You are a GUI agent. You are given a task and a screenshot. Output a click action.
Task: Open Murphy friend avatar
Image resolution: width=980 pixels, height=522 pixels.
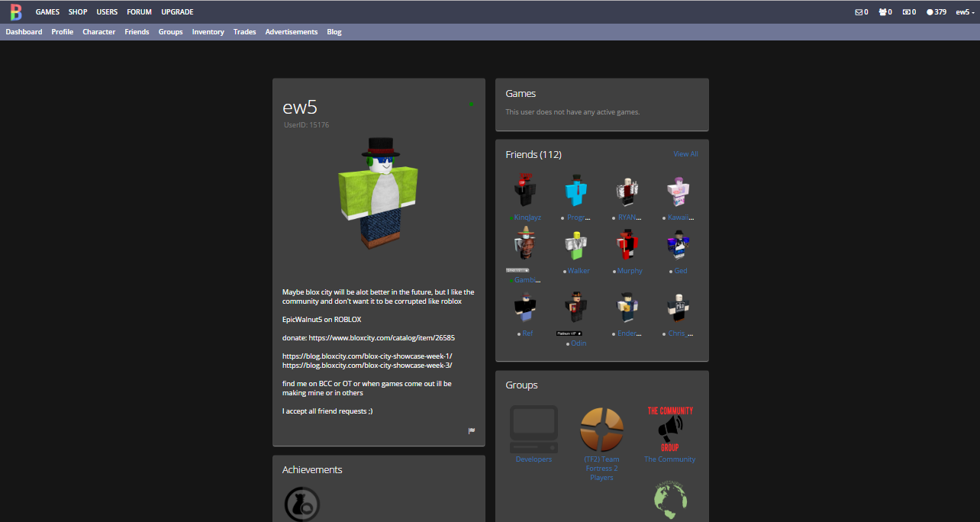pyautogui.click(x=628, y=245)
